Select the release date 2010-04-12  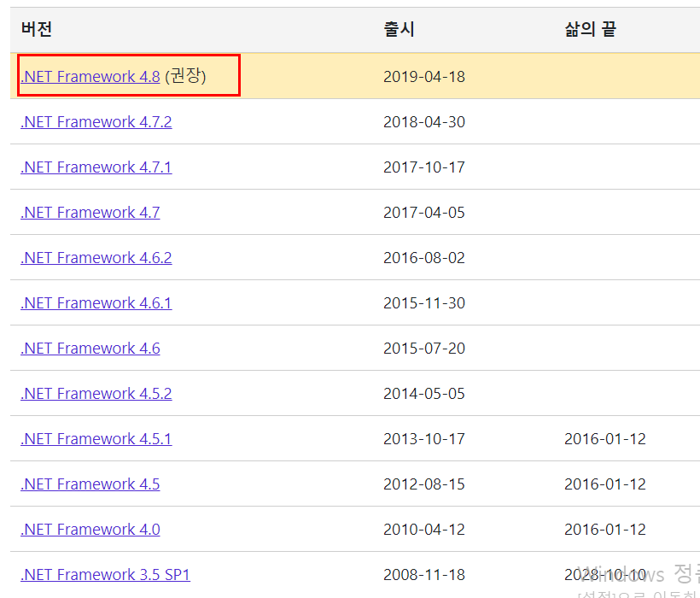424,530
